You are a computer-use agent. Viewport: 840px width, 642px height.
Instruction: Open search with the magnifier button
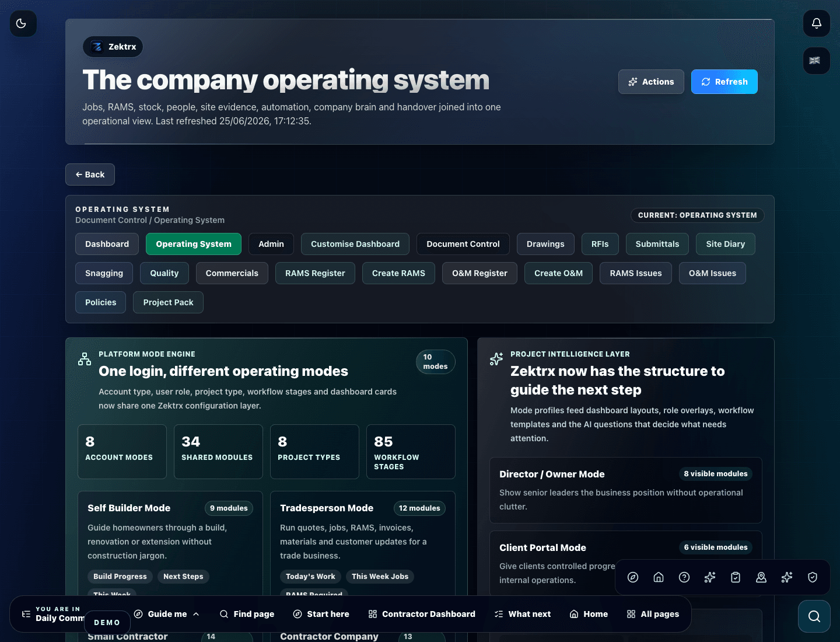pos(814,616)
